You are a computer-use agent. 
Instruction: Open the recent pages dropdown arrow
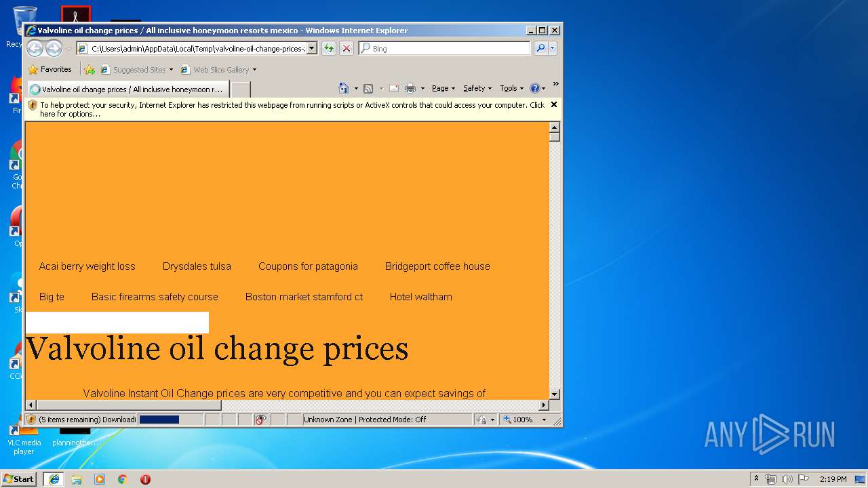68,49
